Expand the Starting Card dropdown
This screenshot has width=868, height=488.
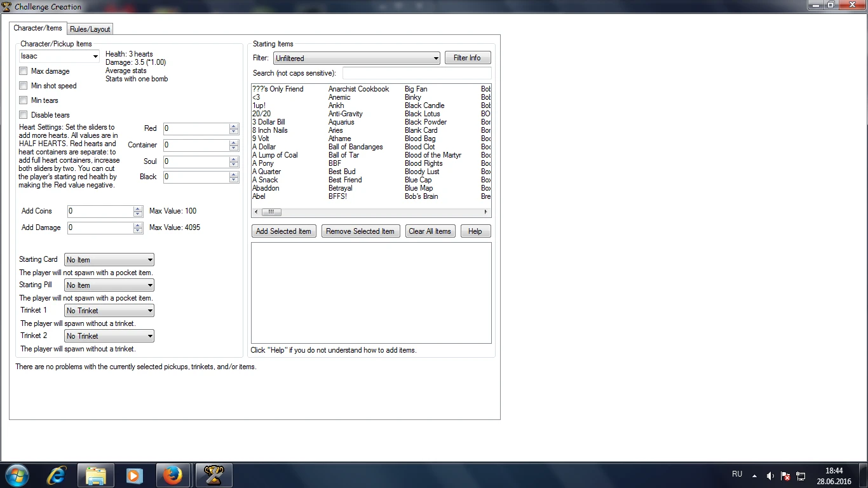pos(109,260)
